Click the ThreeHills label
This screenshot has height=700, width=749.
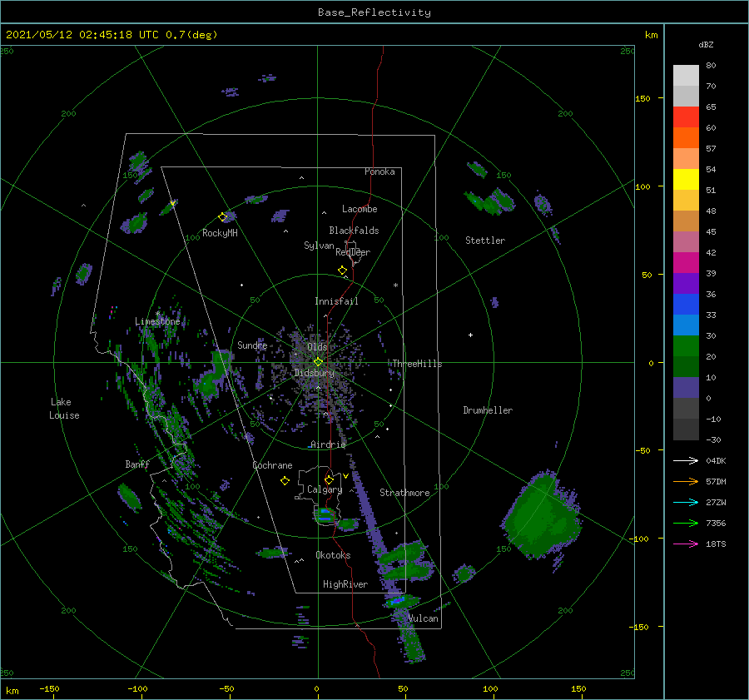417,364
